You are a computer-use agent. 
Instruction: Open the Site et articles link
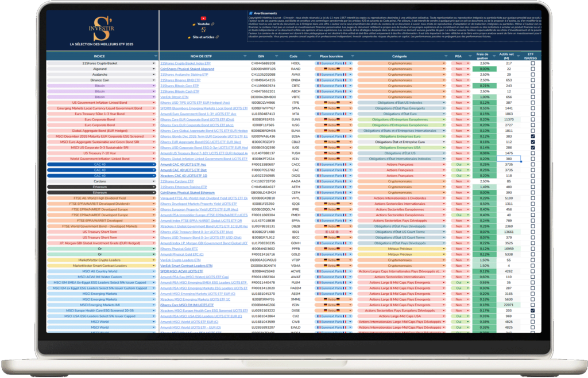(x=204, y=37)
